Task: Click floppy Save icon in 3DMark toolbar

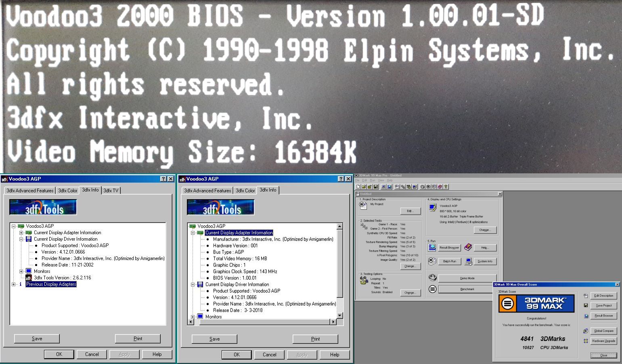Action: (375, 187)
